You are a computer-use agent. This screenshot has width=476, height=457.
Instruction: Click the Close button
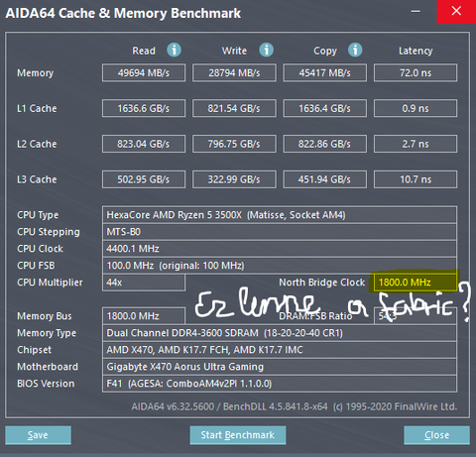436,435
